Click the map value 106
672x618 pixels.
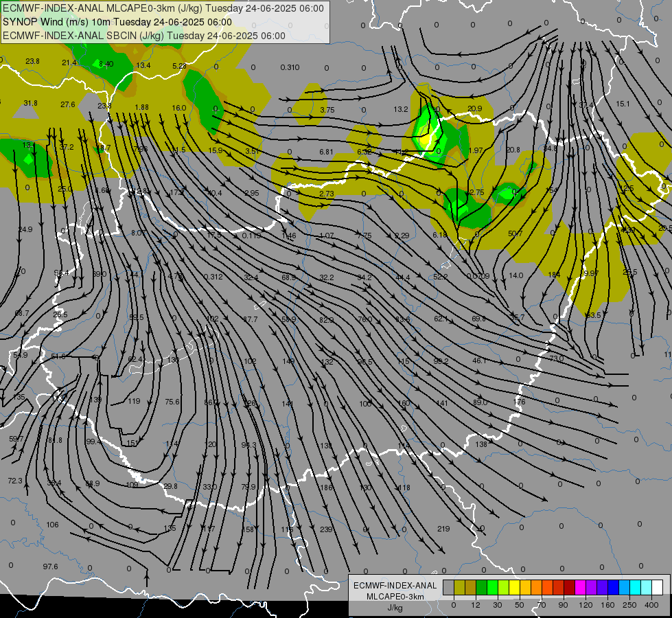pyautogui.click(x=52, y=525)
